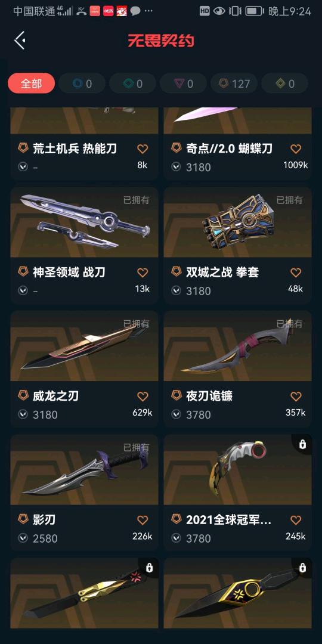Filter by pink triangle tier
Screen dimensions: 322x644
pos(183,83)
